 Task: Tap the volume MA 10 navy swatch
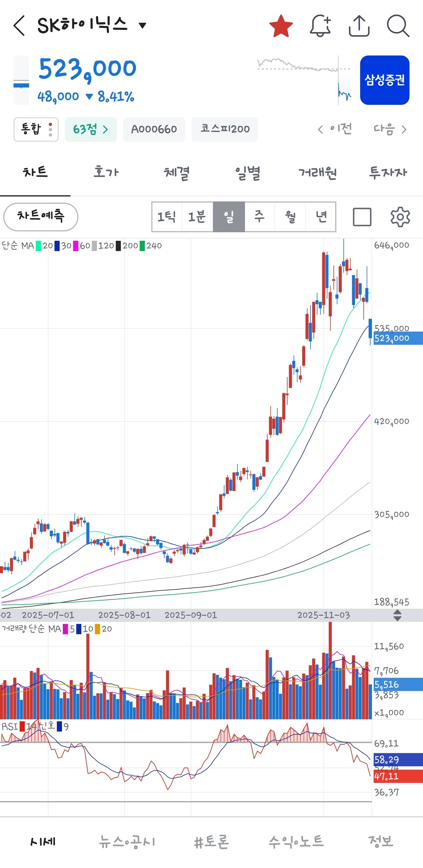tap(78, 629)
